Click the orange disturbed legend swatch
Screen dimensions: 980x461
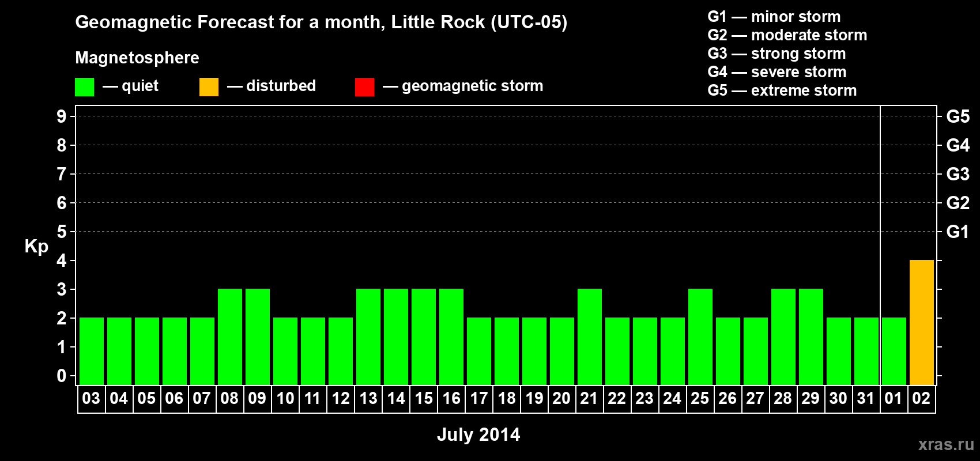pyautogui.click(x=209, y=87)
